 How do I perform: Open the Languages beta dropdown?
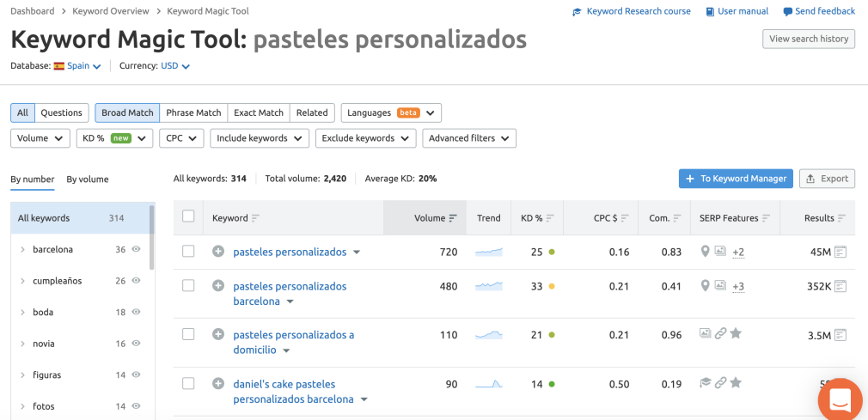pyautogui.click(x=391, y=113)
